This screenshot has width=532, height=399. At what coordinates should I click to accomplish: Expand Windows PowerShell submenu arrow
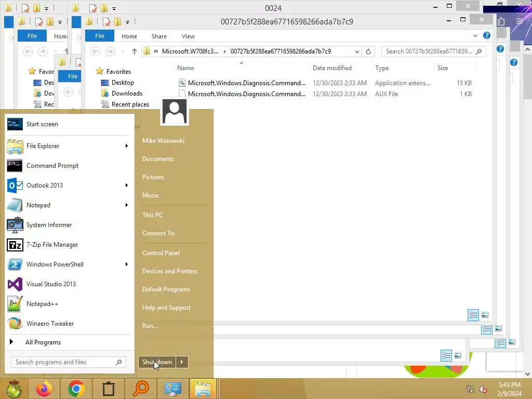(x=127, y=264)
